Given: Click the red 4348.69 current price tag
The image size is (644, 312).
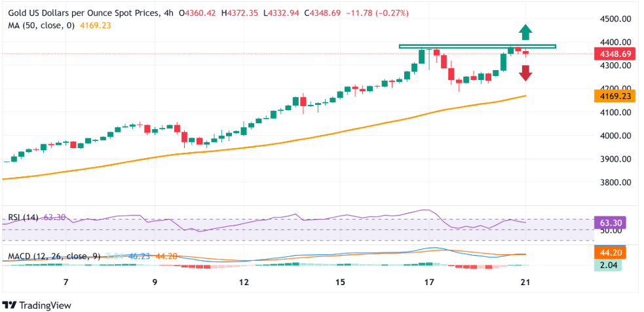Looking at the screenshot, I should (x=609, y=54).
